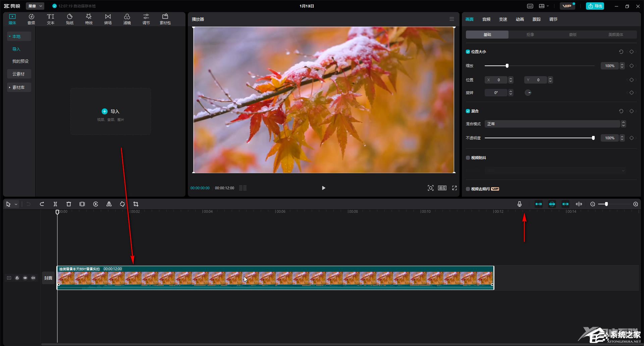Enter fullscreen preview

click(x=454, y=188)
